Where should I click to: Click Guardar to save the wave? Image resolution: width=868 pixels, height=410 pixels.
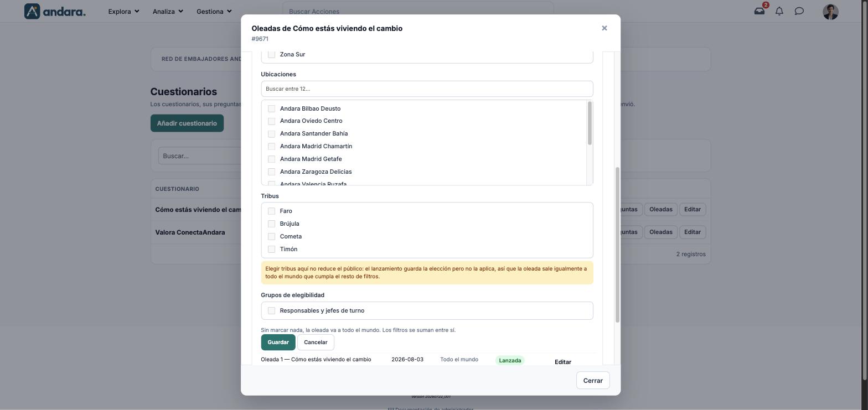tap(278, 342)
